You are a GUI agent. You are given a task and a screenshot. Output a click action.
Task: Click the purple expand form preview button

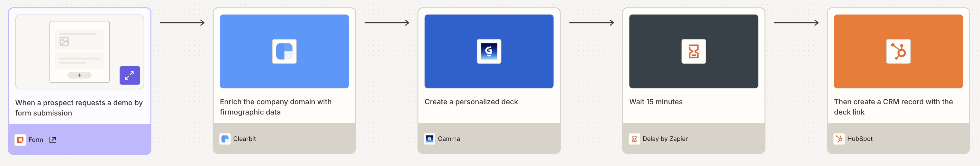(129, 75)
